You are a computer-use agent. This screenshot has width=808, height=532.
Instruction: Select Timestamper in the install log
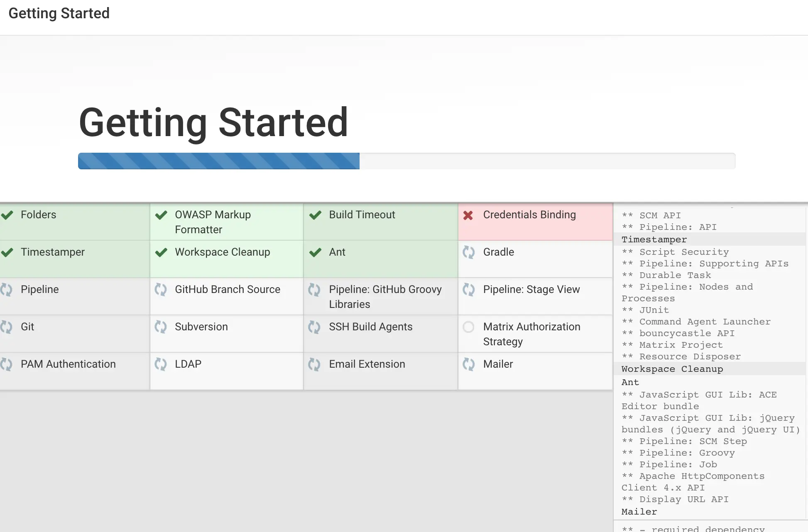[x=654, y=239]
